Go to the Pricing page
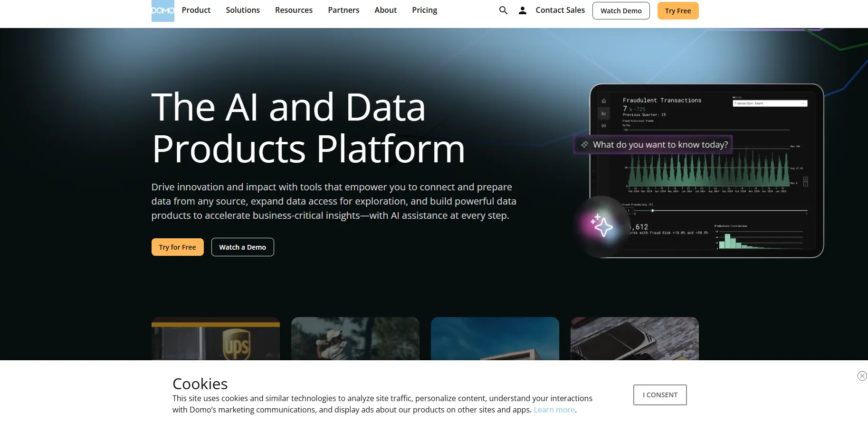The width and height of the screenshot is (868, 421). (424, 10)
